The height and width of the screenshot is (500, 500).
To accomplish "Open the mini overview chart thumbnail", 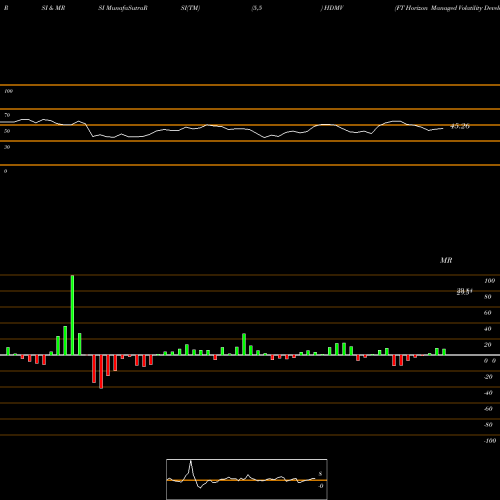I will tap(247, 479).
